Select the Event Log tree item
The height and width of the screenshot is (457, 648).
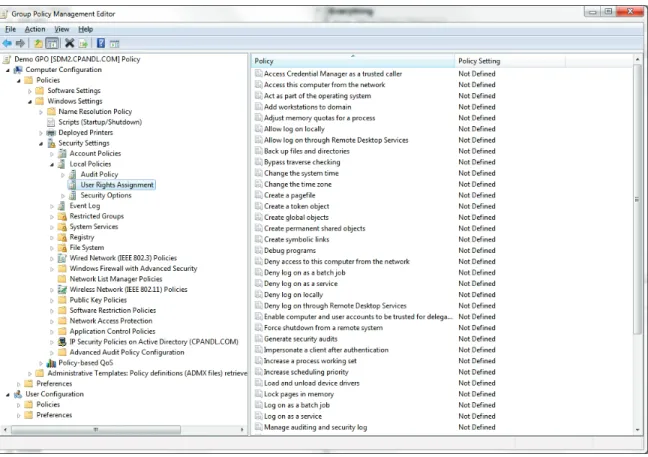click(x=85, y=206)
